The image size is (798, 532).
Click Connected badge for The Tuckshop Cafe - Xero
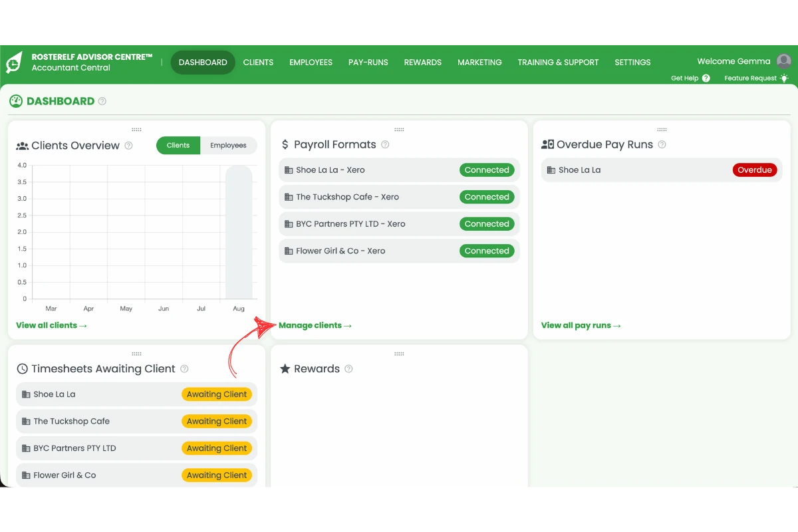[487, 198]
